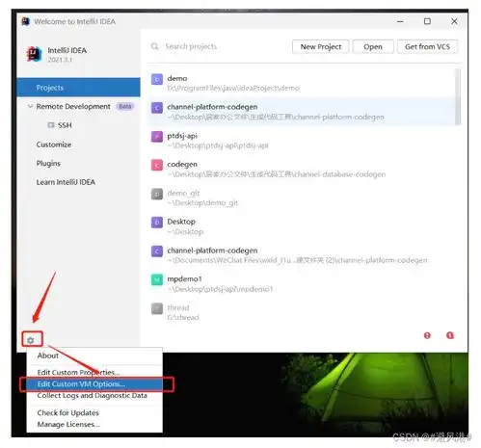Click the SSH terminal icon
The image size is (481, 448).
click(51, 125)
